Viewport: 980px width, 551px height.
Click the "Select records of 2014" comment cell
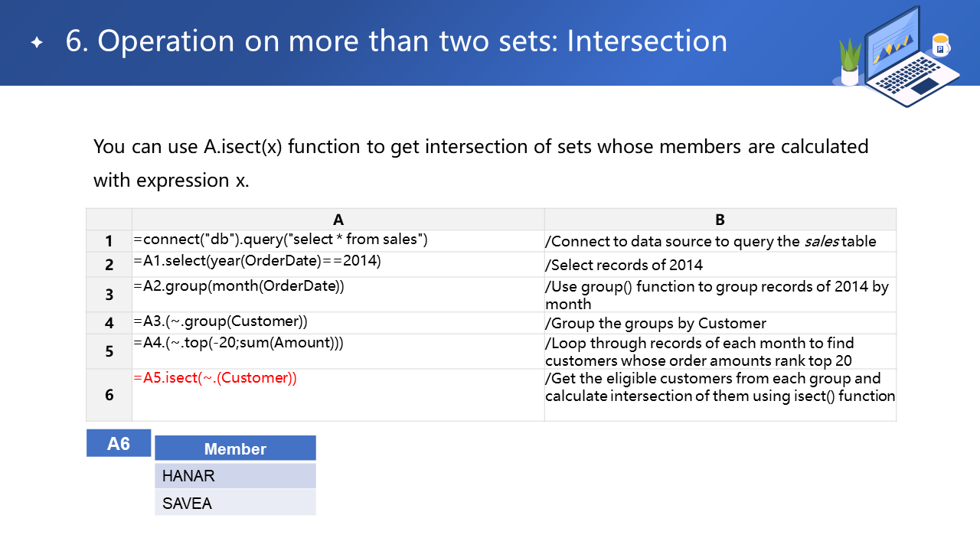(720, 265)
